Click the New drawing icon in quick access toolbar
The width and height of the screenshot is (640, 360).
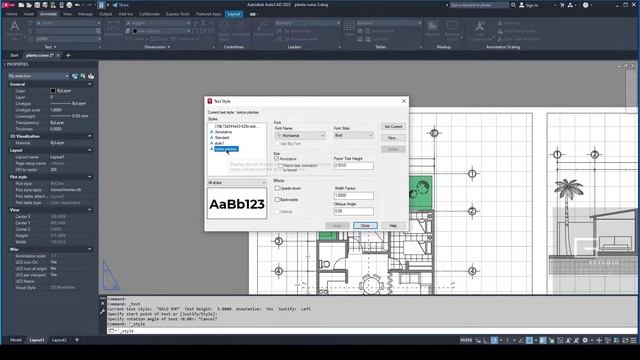point(21,5)
